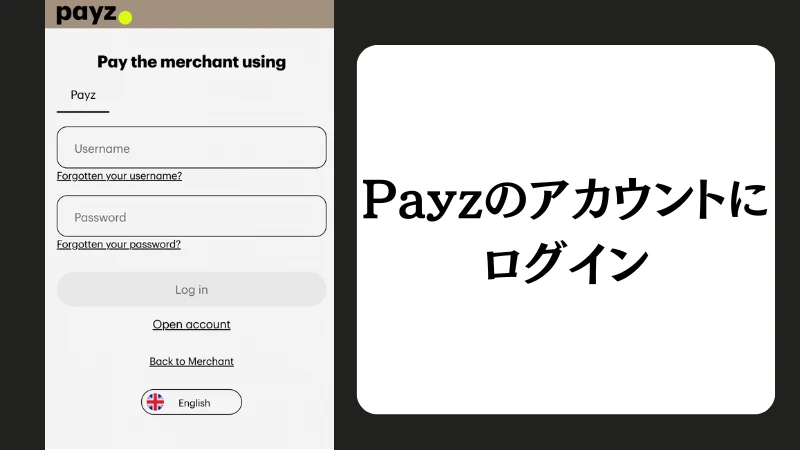Select the Payz payment method tab
Viewport: 800px width, 450px height.
[x=83, y=95]
